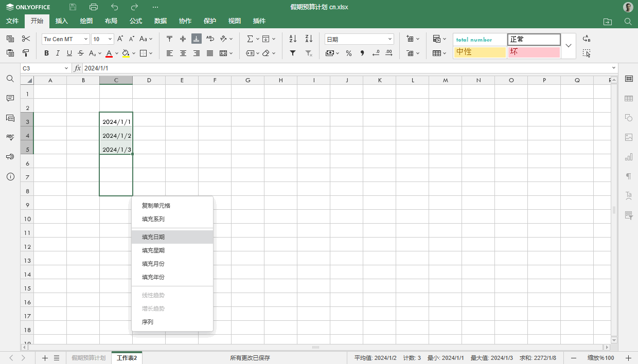Apply the Filter icon

[x=292, y=53]
